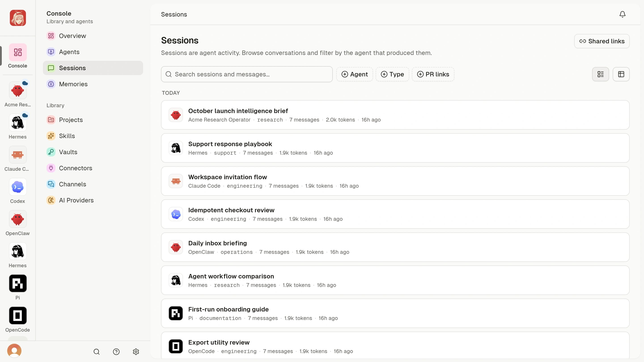Open the Pi agent in the rail
The width and height of the screenshot is (644, 362).
(x=18, y=283)
